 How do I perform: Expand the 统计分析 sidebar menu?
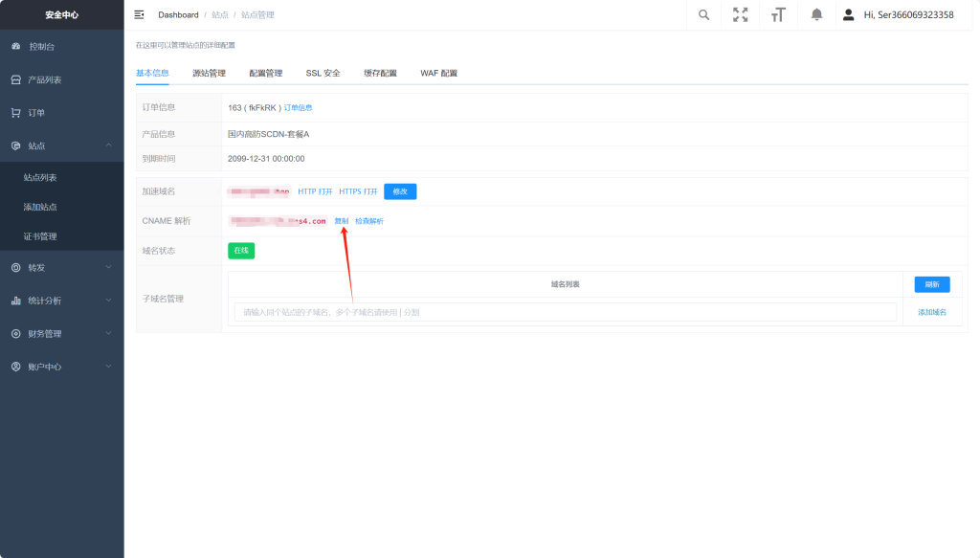tap(44, 301)
